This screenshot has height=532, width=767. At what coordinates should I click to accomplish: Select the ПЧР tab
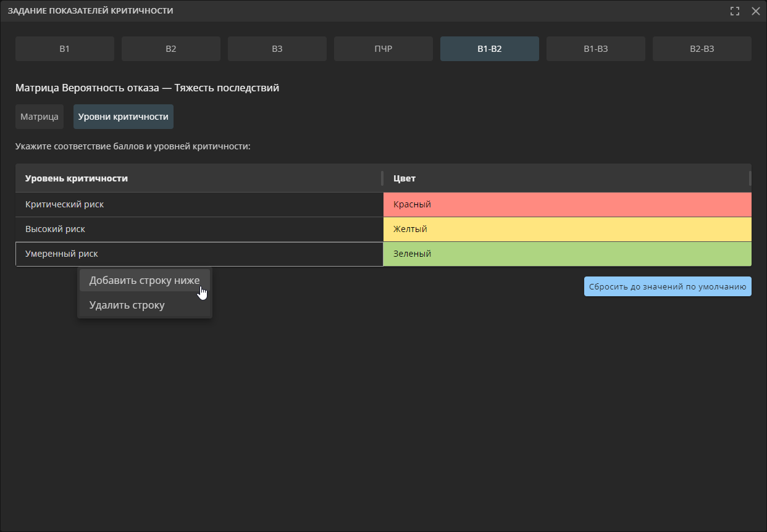pos(383,49)
